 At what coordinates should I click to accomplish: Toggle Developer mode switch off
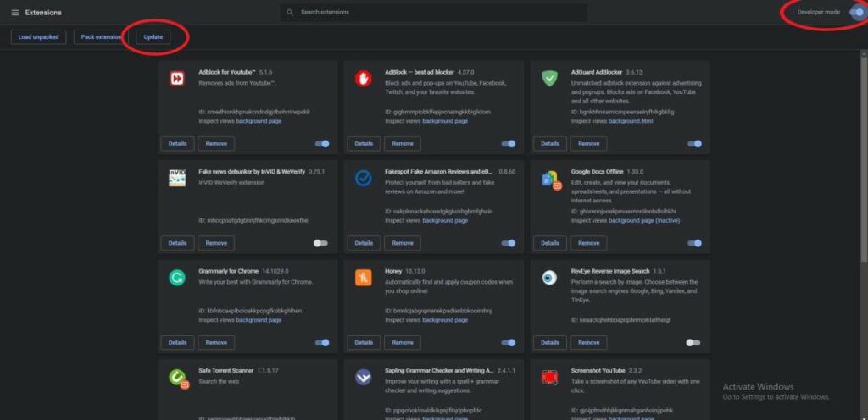click(857, 12)
